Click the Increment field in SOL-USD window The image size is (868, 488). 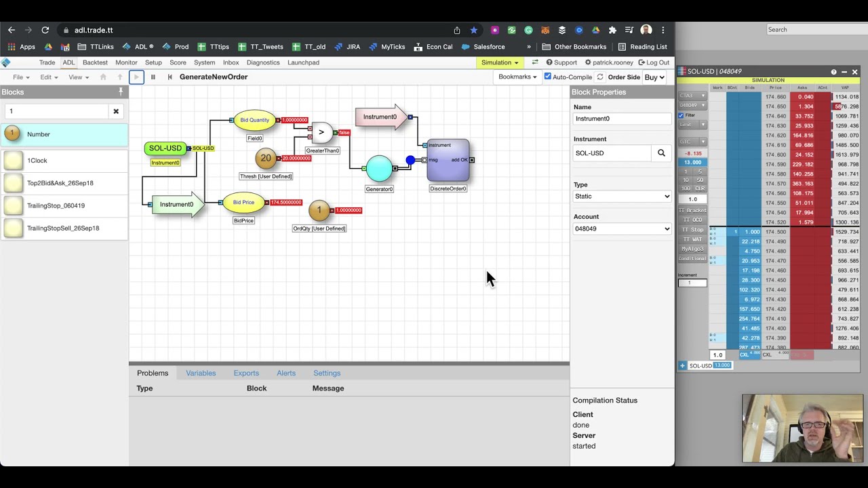[x=692, y=283]
